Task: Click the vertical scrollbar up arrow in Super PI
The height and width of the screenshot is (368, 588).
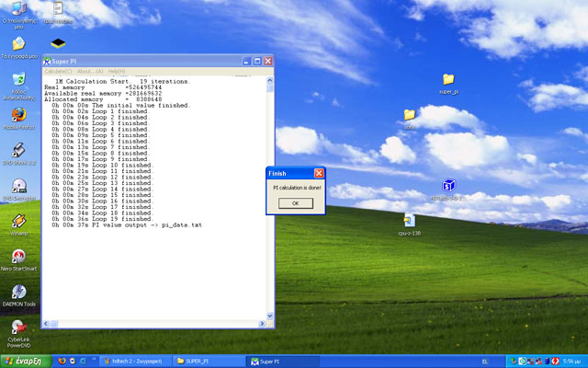Action: 270,80
